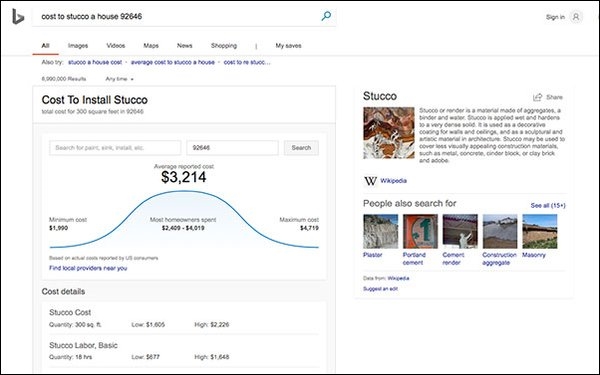
Task: Expand the Any time filter dropdown
Action: 119,79
